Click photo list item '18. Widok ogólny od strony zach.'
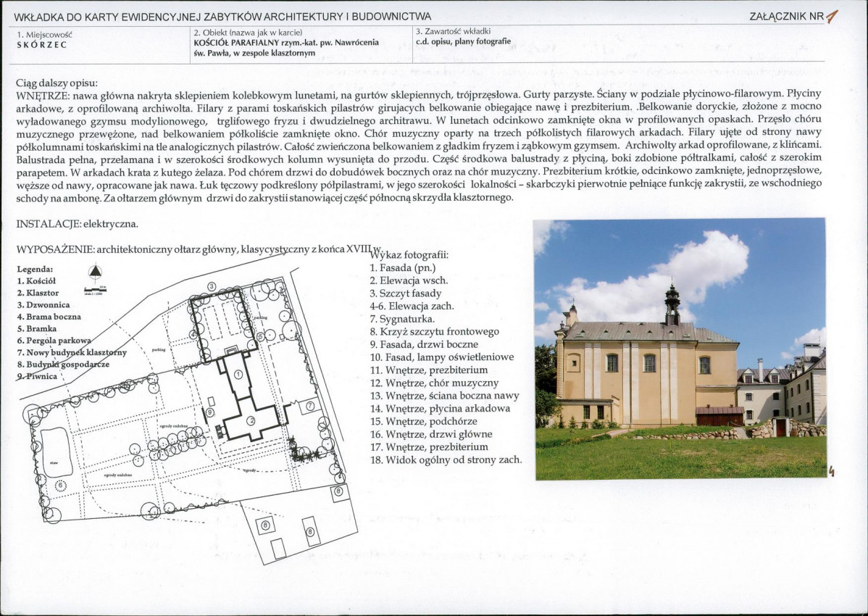Image resolution: width=868 pixels, height=616 pixels. point(445,459)
